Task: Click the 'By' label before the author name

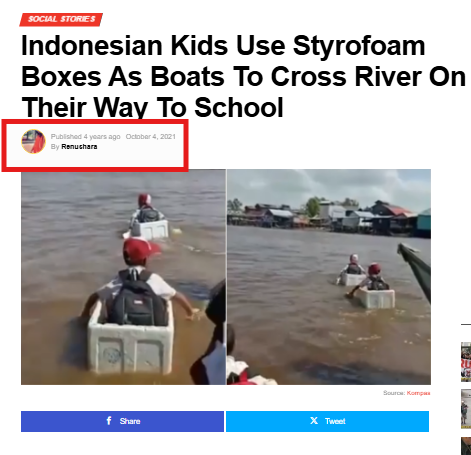Action: pyautogui.click(x=55, y=147)
